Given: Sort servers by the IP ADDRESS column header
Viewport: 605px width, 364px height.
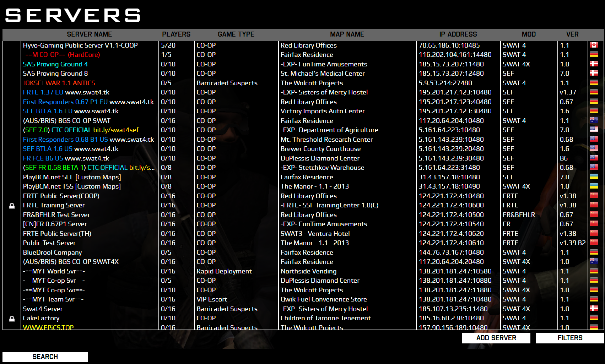Looking at the screenshot, I should pyautogui.click(x=458, y=34).
